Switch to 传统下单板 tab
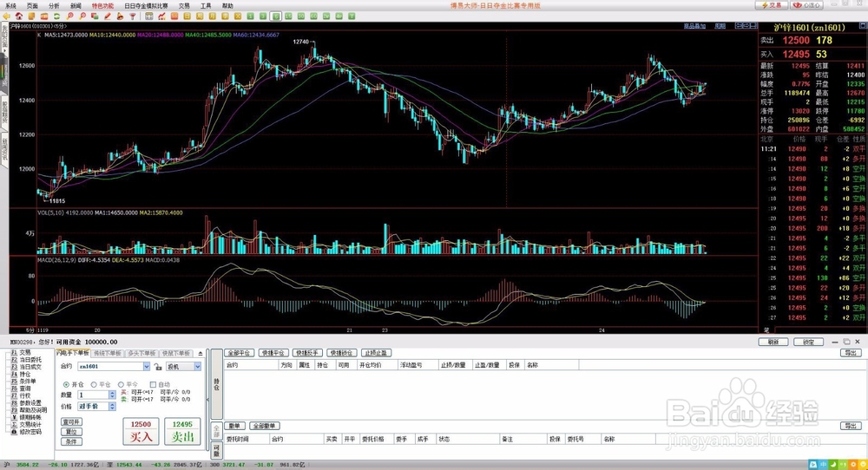The width and height of the screenshot is (868, 470). click(x=107, y=353)
